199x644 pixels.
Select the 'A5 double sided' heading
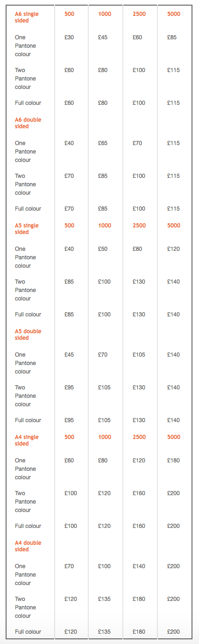click(x=28, y=335)
